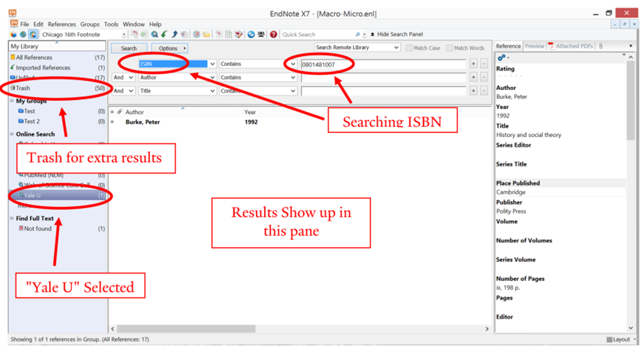
Task: Collapse the Find Full Text section
Action: [12, 218]
